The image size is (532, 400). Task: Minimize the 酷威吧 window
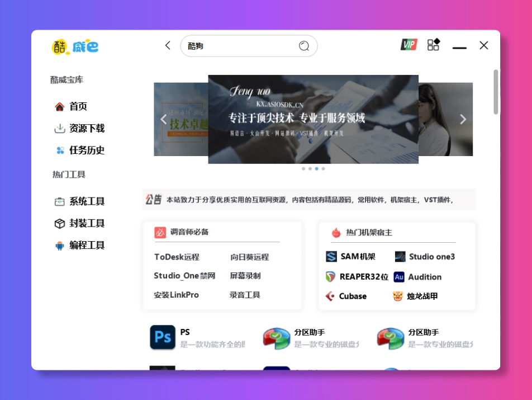point(459,48)
